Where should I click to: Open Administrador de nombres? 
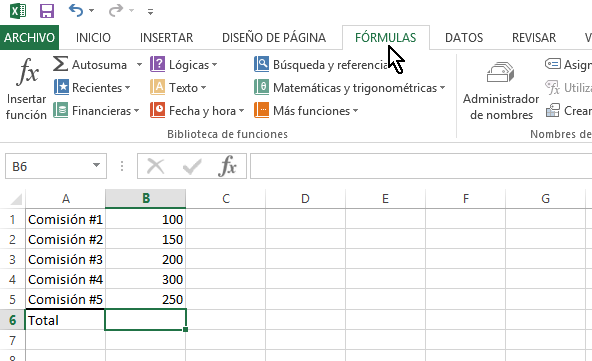pos(501,91)
